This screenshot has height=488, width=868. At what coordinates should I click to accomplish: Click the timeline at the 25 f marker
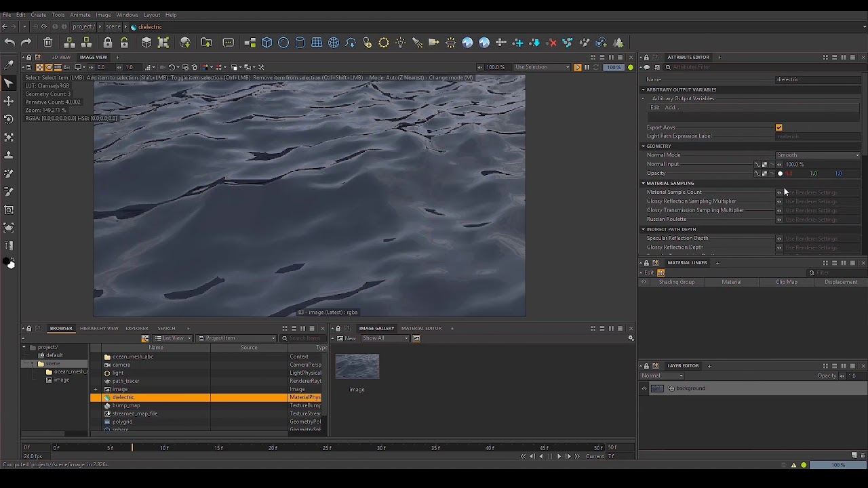pyautogui.click(x=327, y=447)
